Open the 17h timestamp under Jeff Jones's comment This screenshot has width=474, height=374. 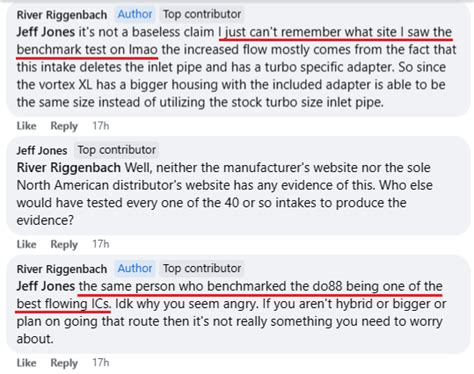(101, 244)
